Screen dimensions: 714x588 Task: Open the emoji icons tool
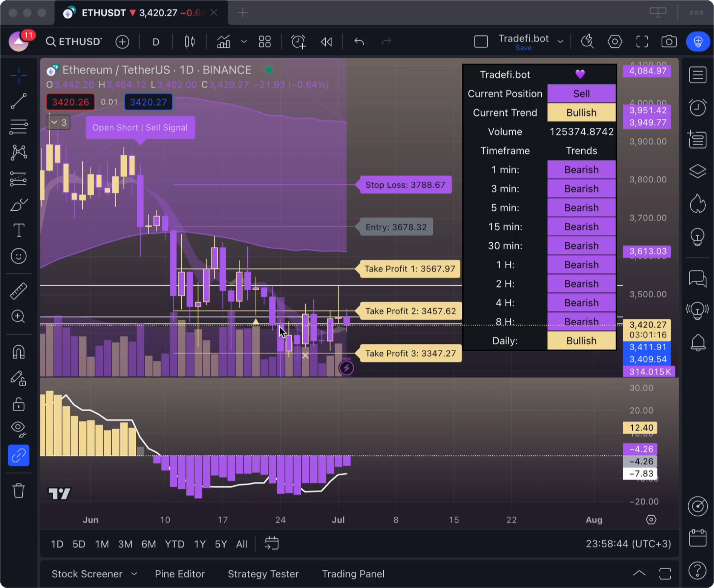pos(18,256)
